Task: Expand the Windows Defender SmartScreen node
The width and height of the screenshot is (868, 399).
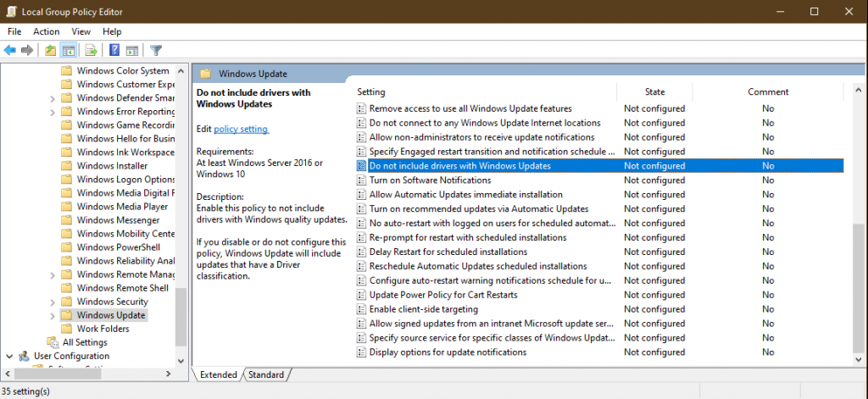Action: 53,98
